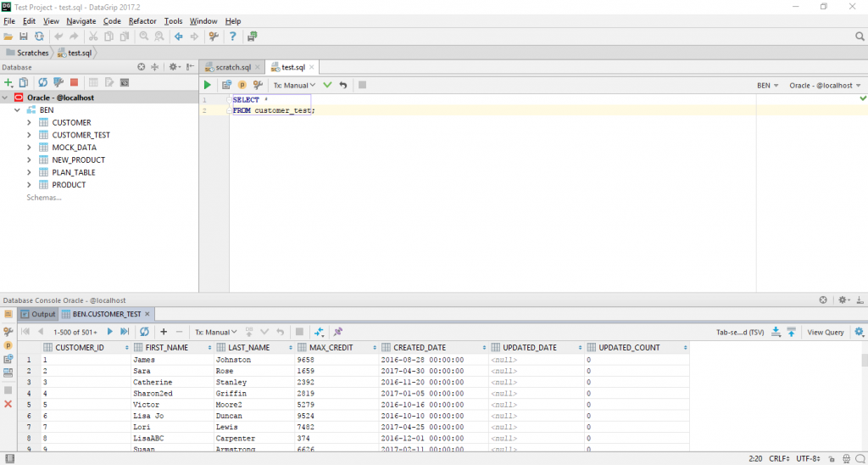This screenshot has height=465, width=868.
Task: Collapse the Oracle - @localhost data source
Action: pyautogui.click(x=6, y=98)
